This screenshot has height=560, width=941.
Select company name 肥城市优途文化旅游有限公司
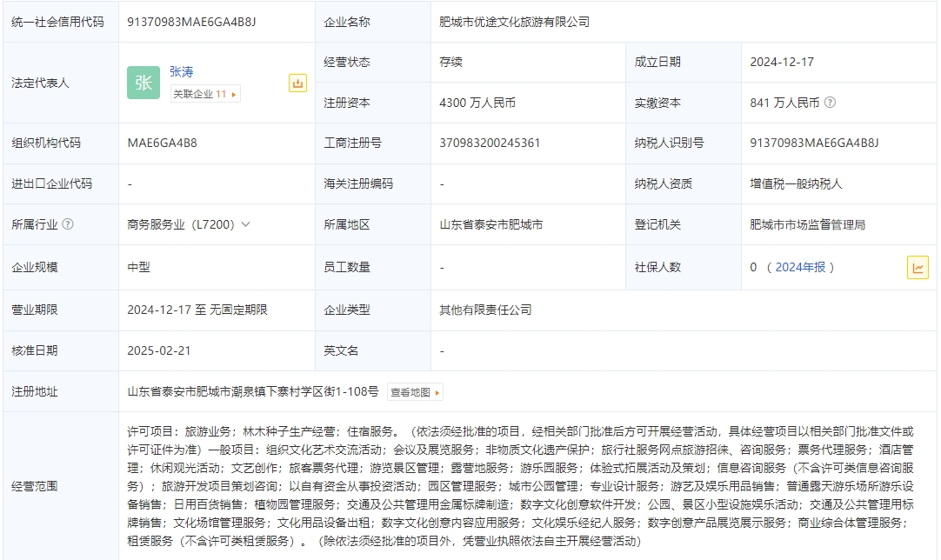click(514, 22)
